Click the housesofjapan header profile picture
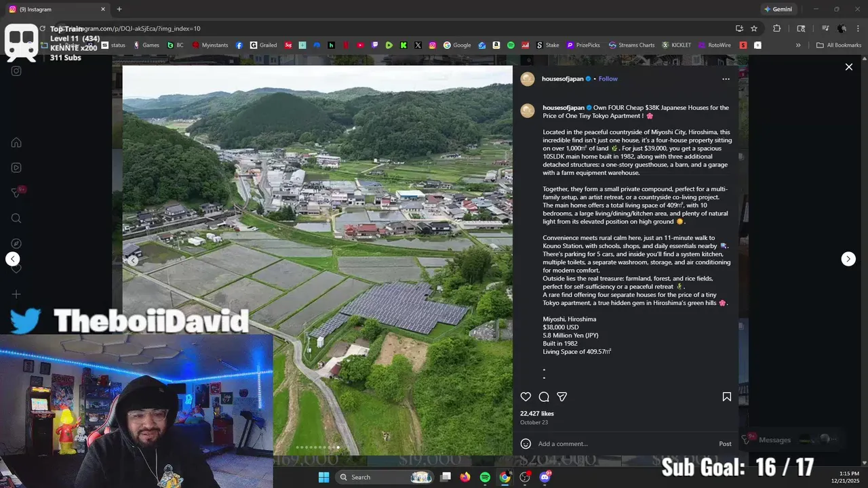Screen dimensions: 868x488 click(x=528, y=79)
